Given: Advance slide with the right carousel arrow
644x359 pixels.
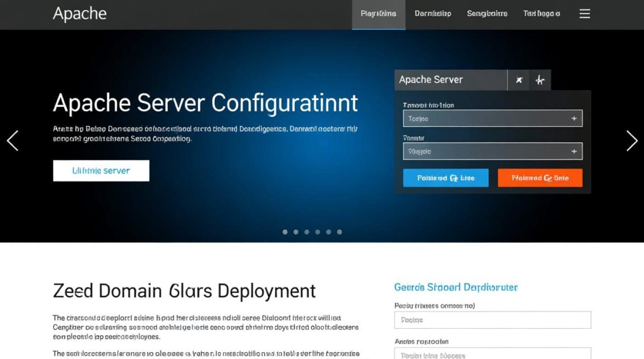Looking at the screenshot, I should coord(632,141).
